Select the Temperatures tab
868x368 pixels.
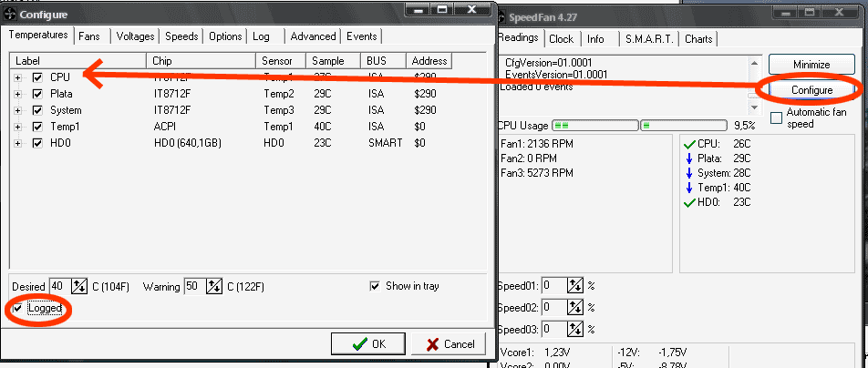[38, 35]
